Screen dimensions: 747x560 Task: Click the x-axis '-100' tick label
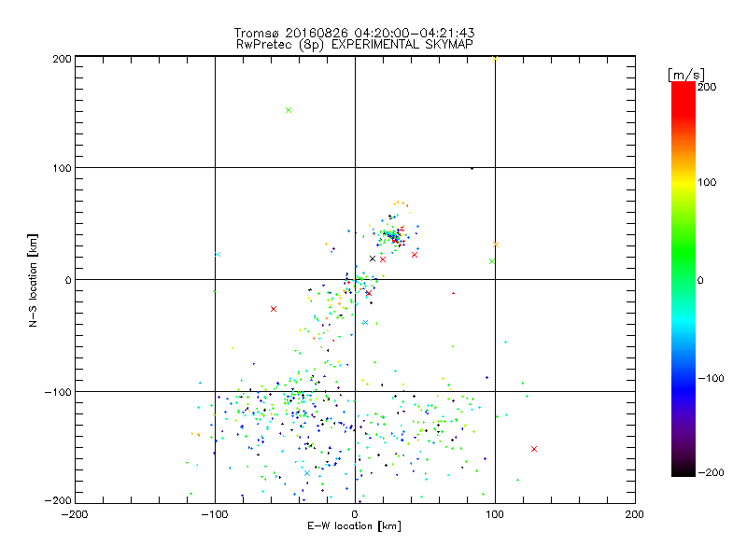click(x=215, y=514)
